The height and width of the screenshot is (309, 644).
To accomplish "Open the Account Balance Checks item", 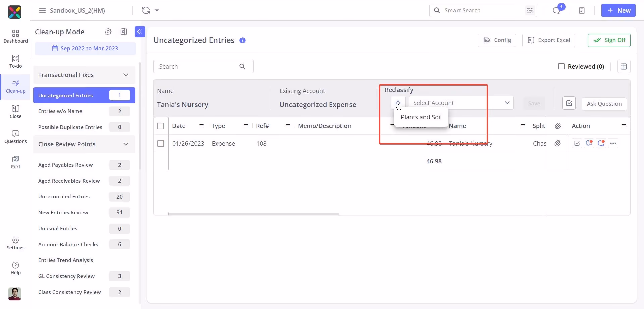I will pyautogui.click(x=84, y=244).
